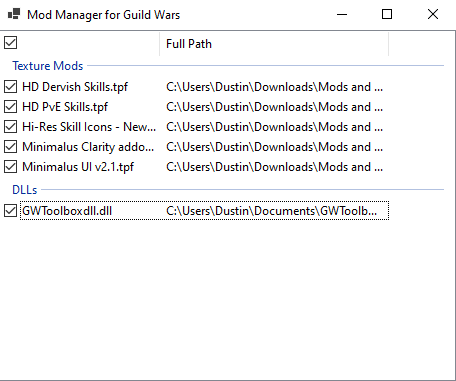Maximize the Mod Manager window
This screenshot has width=456, height=381.
387,14
